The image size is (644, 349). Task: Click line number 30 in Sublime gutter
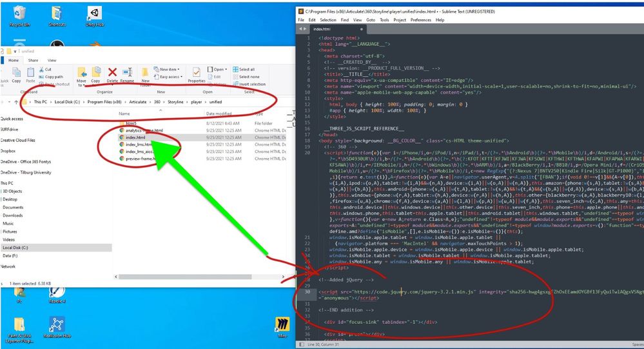(307, 292)
